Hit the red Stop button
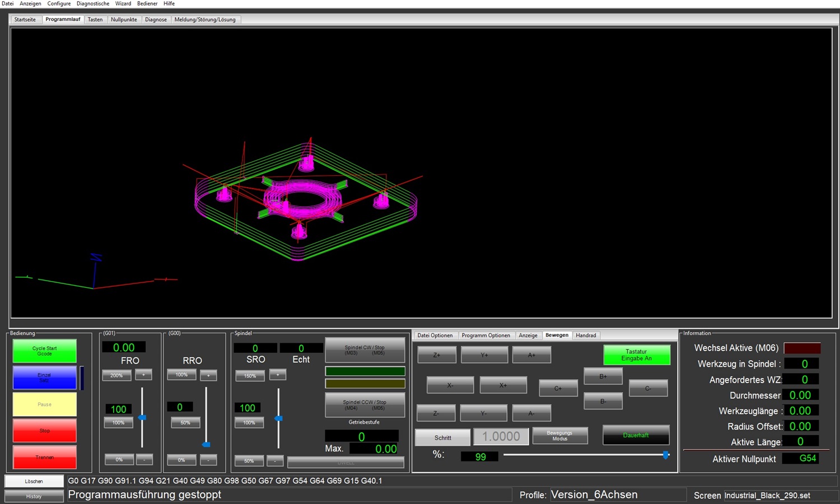840x504 pixels. coord(45,431)
